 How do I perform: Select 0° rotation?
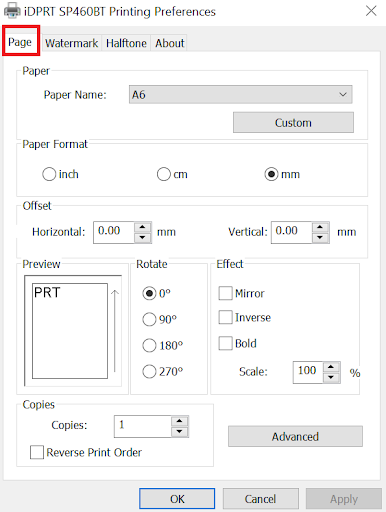(x=149, y=293)
